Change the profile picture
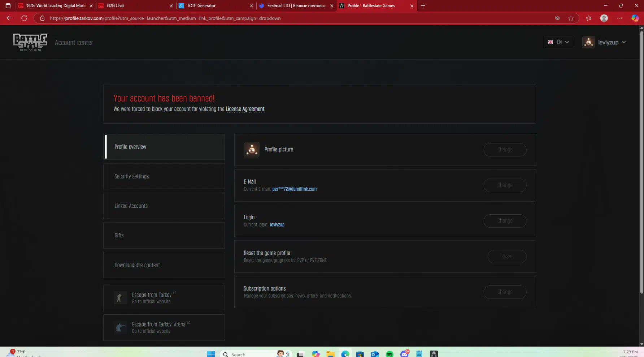 505,150
